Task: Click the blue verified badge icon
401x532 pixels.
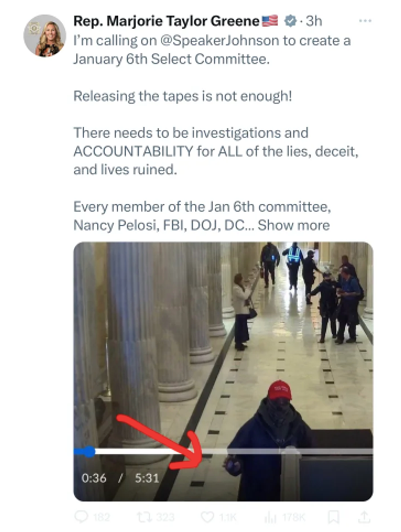Action: [290, 20]
